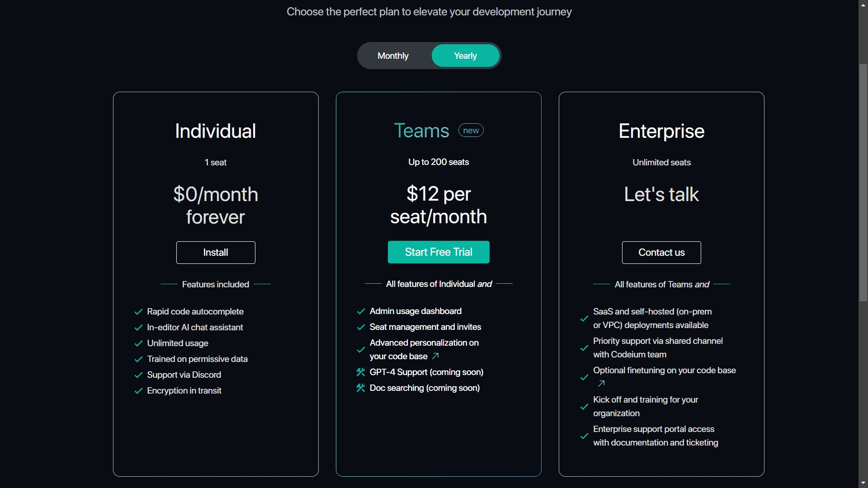Switch billing to Monthly

coord(393,56)
